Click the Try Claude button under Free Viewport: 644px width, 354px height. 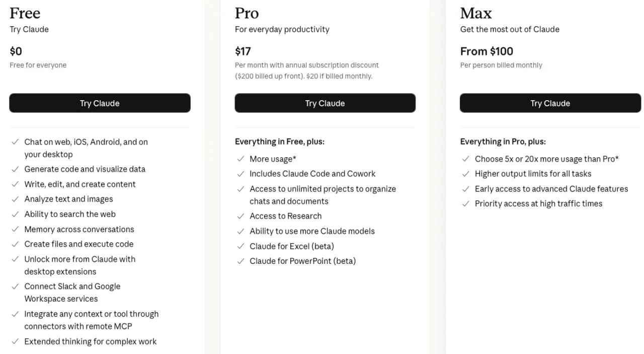click(100, 103)
